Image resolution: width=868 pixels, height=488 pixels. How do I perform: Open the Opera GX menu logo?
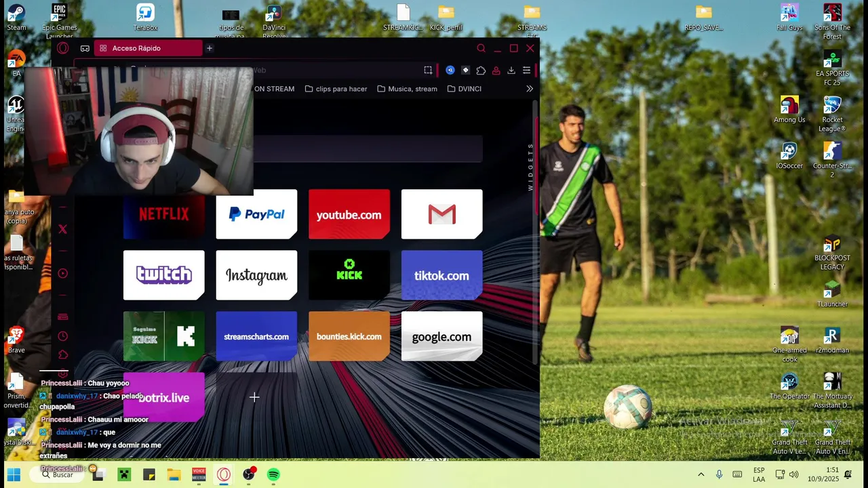(x=62, y=48)
